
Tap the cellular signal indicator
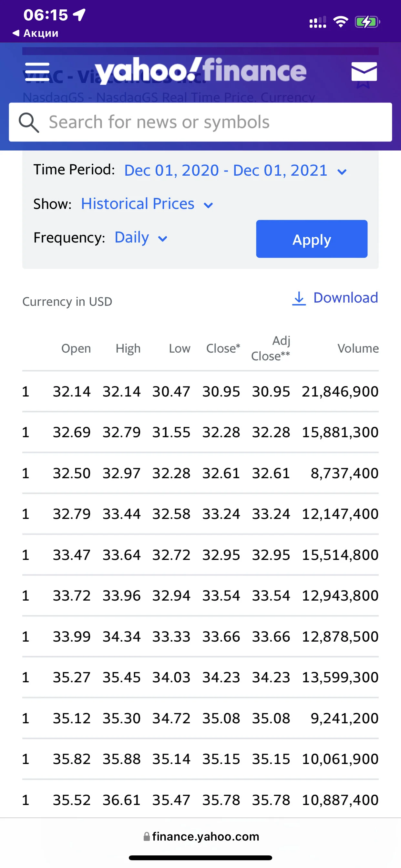(318, 22)
